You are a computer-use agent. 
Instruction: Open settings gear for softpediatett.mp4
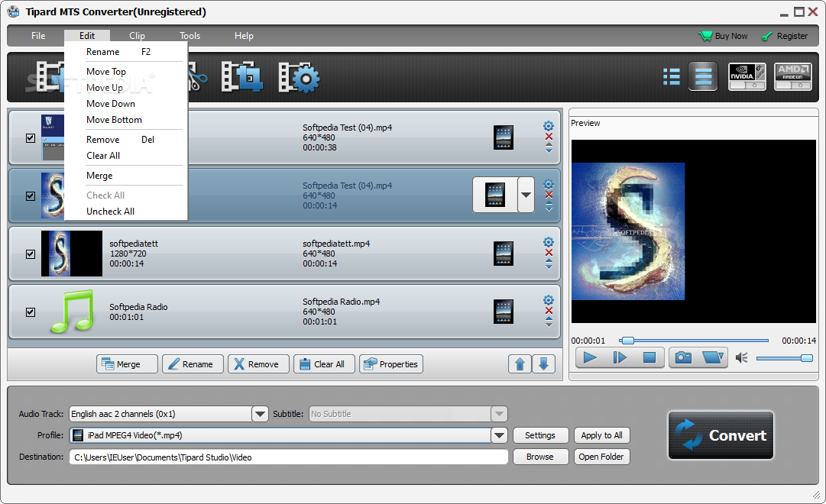coord(549,242)
